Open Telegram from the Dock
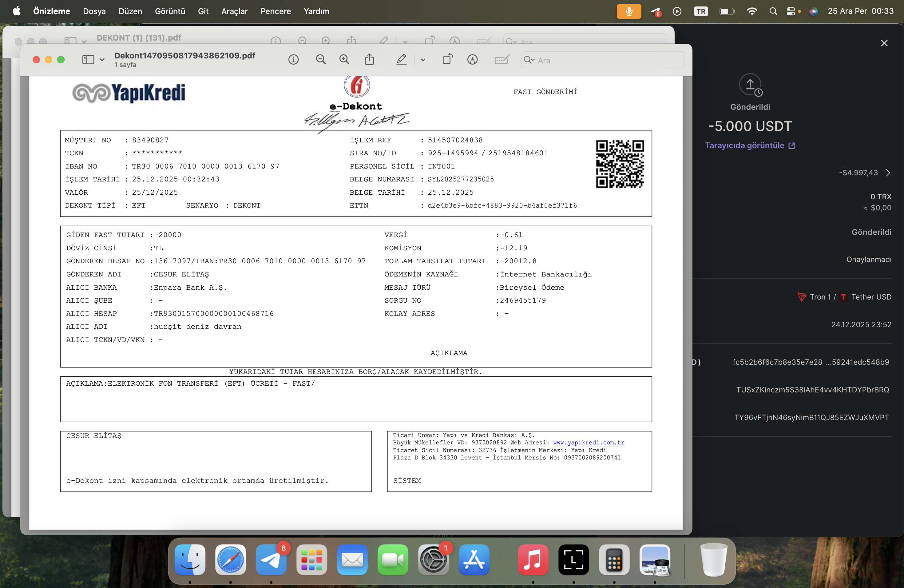This screenshot has height=588, width=904. 271,560
